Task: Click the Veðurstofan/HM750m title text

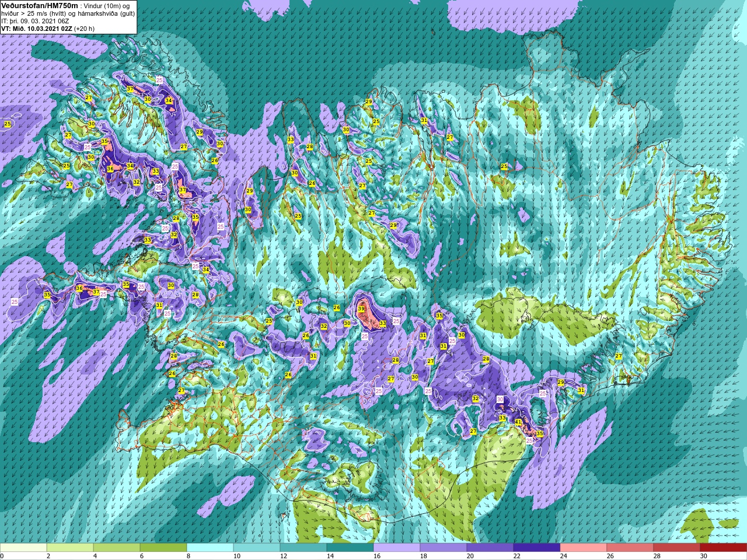Action: click(39, 5)
